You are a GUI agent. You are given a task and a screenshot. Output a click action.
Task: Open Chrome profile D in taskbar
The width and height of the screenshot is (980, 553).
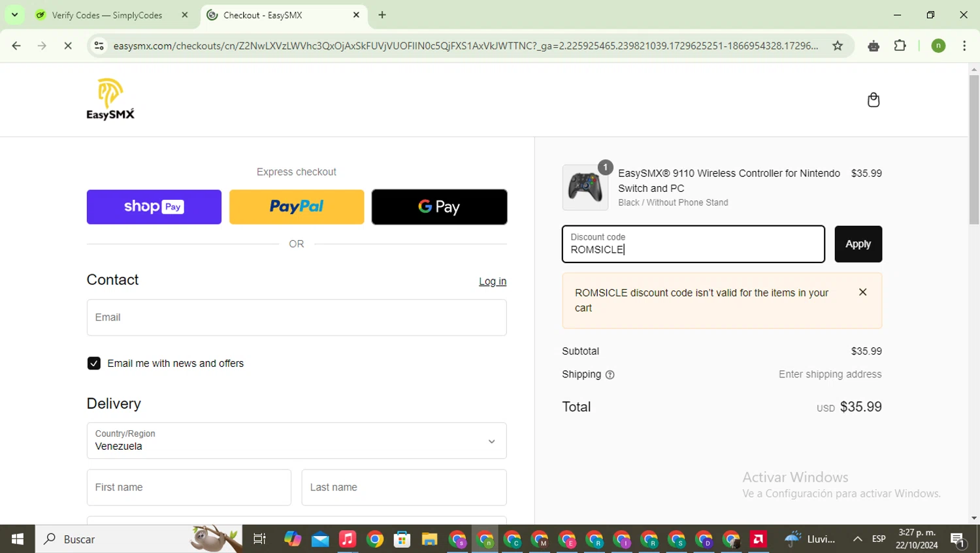pos(704,539)
